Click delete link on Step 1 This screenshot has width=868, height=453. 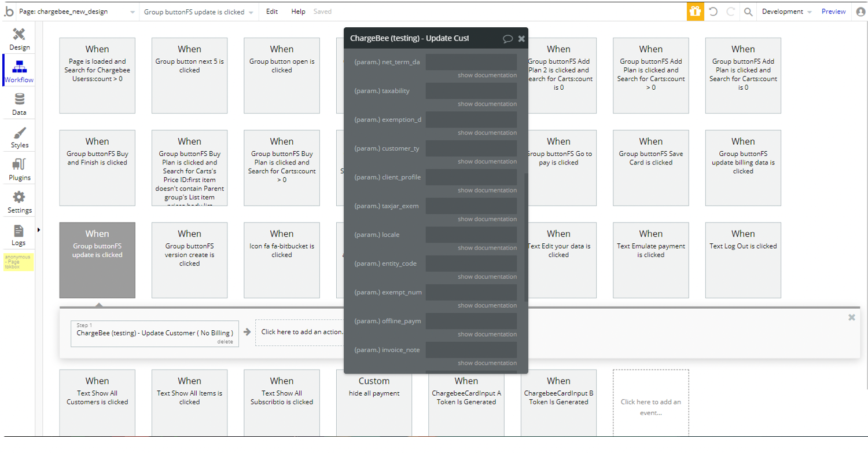[x=225, y=342]
